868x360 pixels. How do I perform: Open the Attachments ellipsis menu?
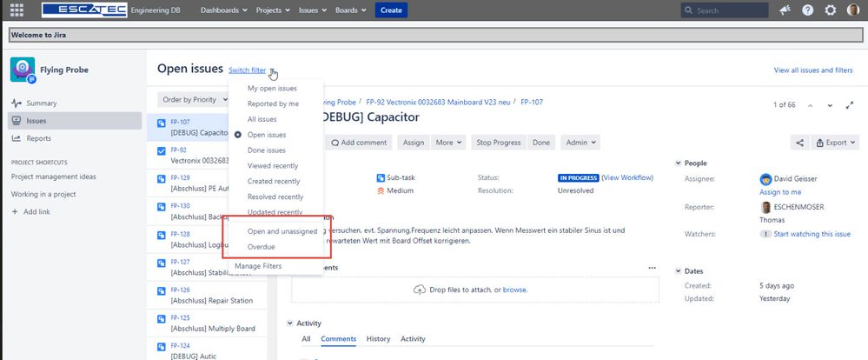[x=652, y=268]
